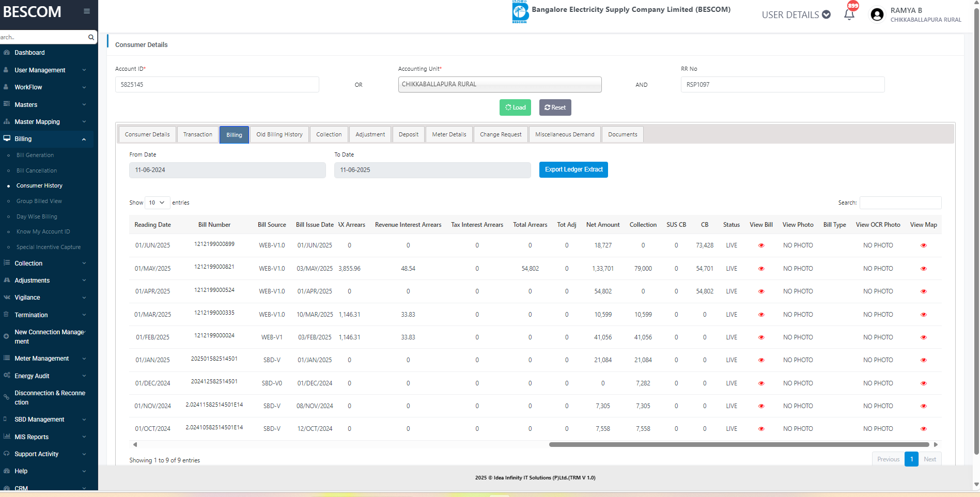Screen dimensions: 980x497
Task: Open map view for 01/MAR/2025 row
Action: 924,315
